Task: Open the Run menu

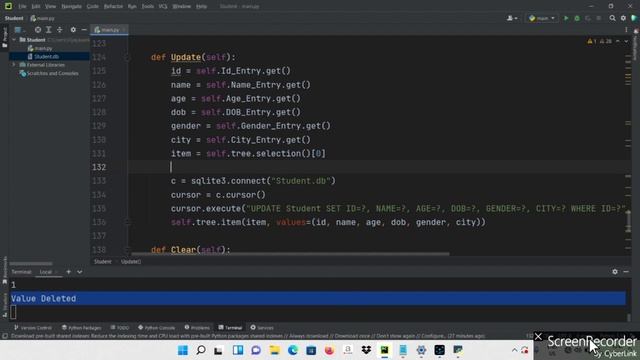Action: [x=132, y=7]
